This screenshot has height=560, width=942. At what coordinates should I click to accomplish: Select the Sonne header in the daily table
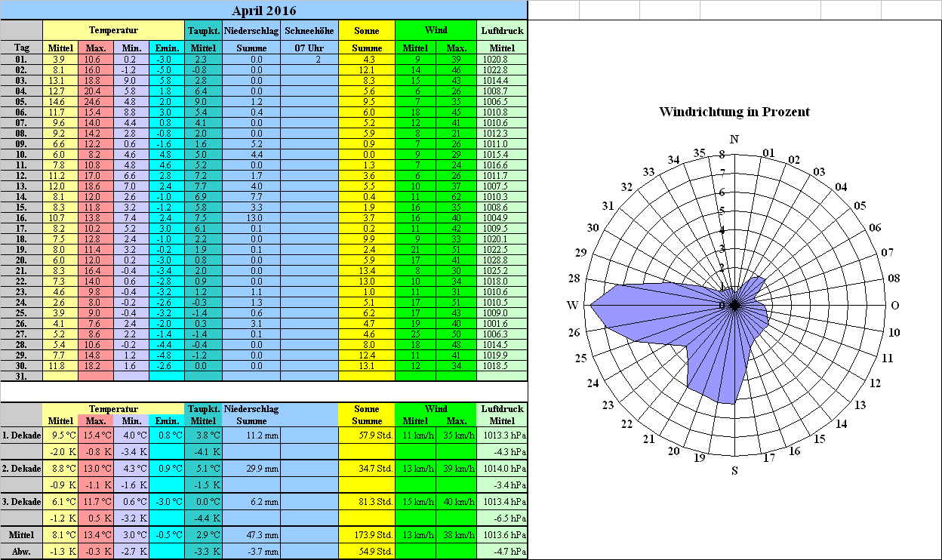click(x=367, y=30)
